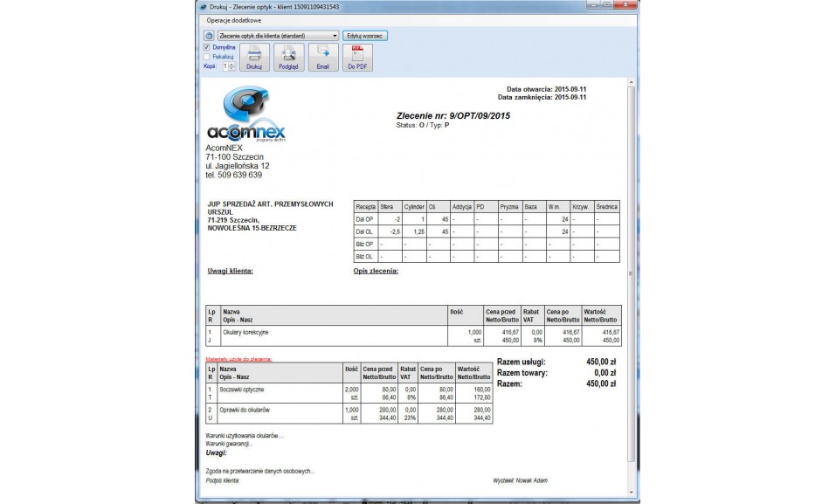The height and width of the screenshot is (504, 836).
Task: Click inside the Kopii number field
Action: point(225,66)
